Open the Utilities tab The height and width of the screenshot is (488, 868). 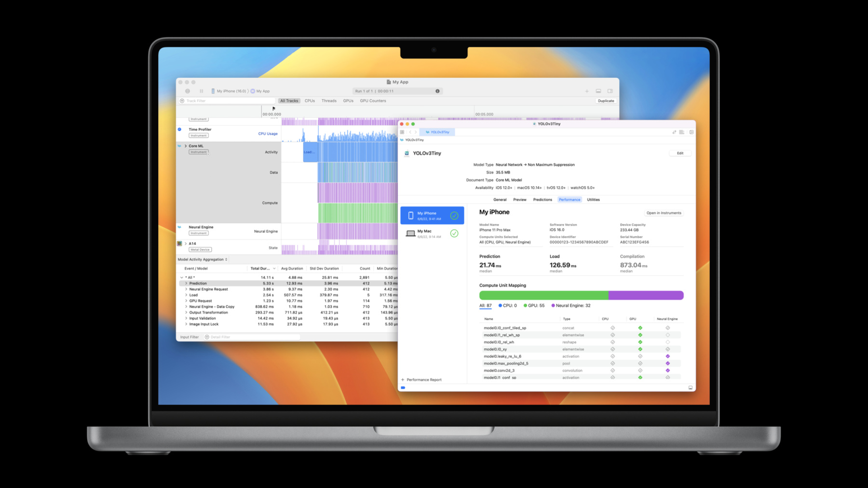tap(593, 200)
